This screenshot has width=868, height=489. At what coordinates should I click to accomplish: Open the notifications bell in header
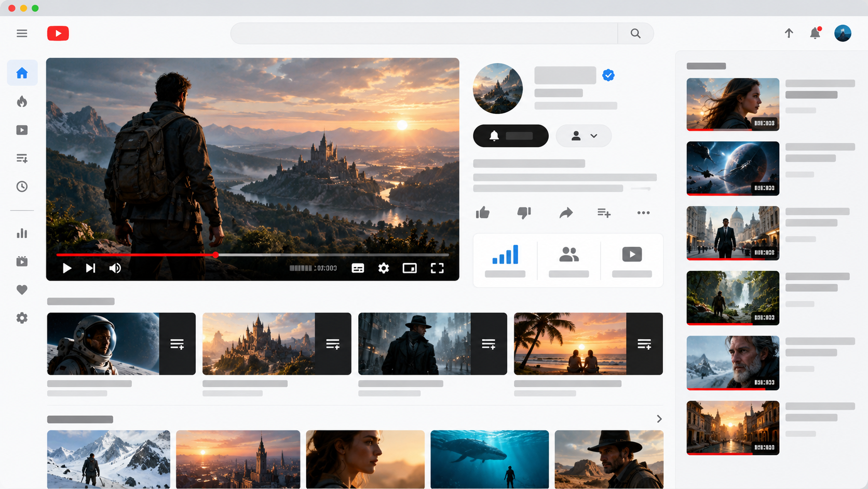815,33
